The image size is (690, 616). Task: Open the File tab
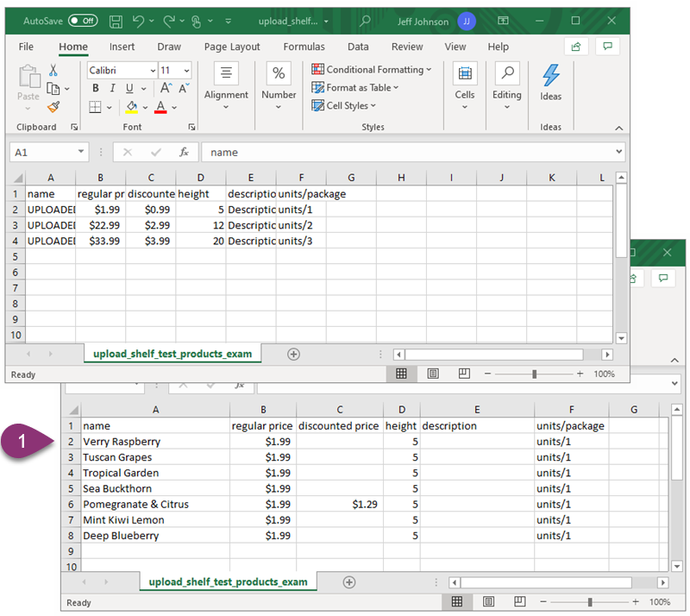(26, 47)
